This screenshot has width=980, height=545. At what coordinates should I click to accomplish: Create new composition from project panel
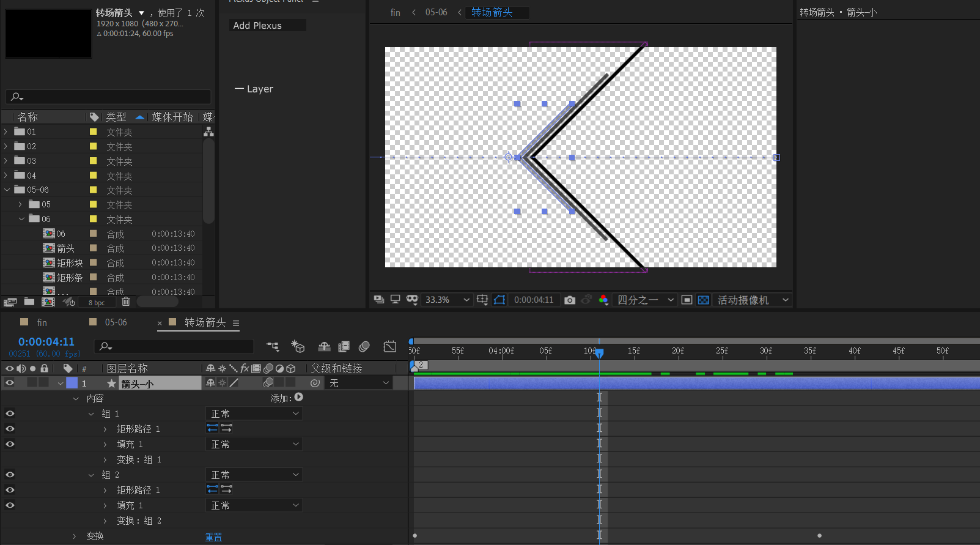(48, 302)
